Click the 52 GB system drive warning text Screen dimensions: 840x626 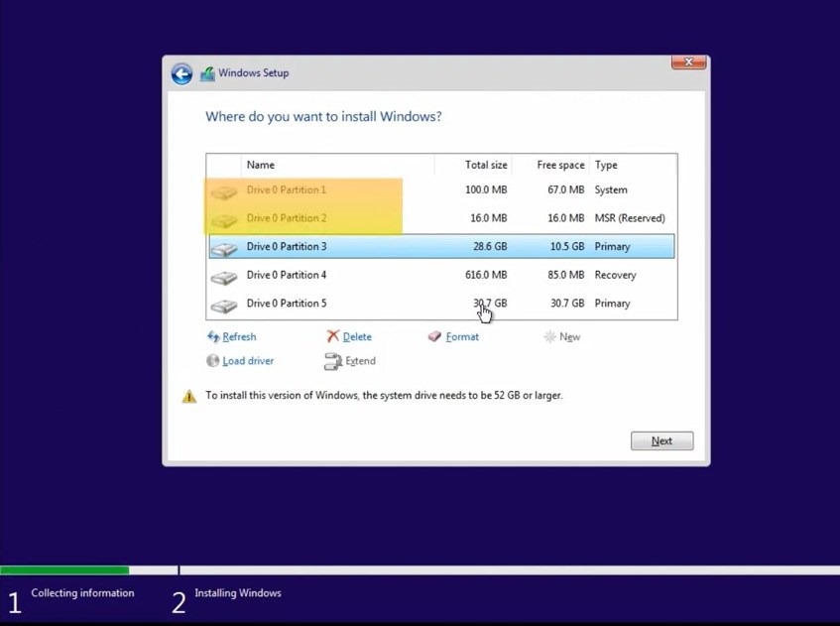pos(384,396)
